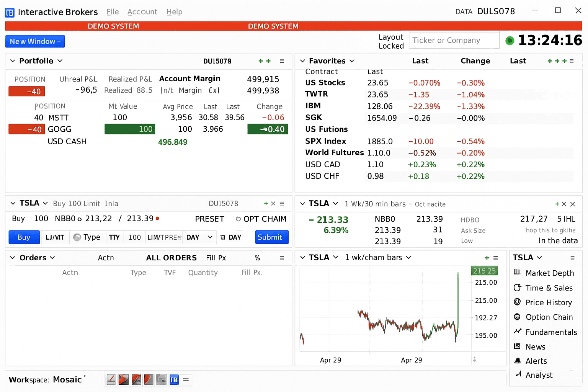
Task: Close the TSLA order entry panel
Action: pos(273,204)
